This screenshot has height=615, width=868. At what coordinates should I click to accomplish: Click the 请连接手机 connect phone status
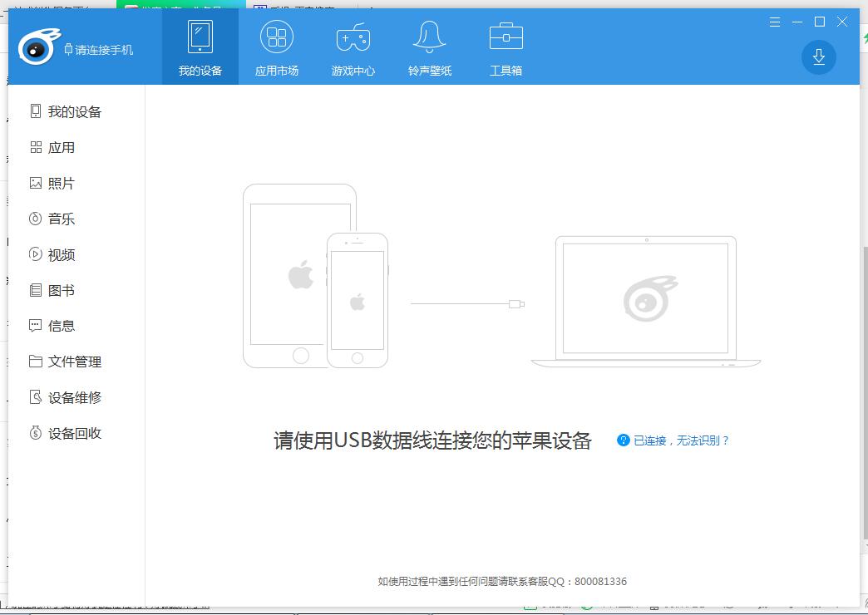[98, 50]
